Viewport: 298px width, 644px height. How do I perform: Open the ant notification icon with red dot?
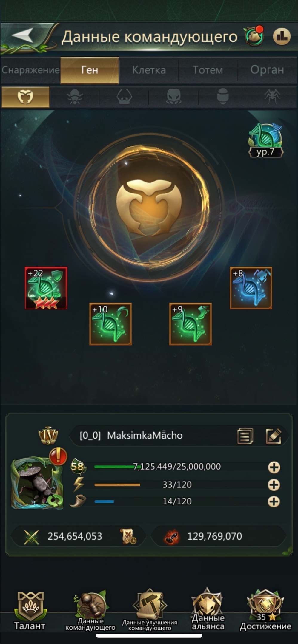point(254,36)
